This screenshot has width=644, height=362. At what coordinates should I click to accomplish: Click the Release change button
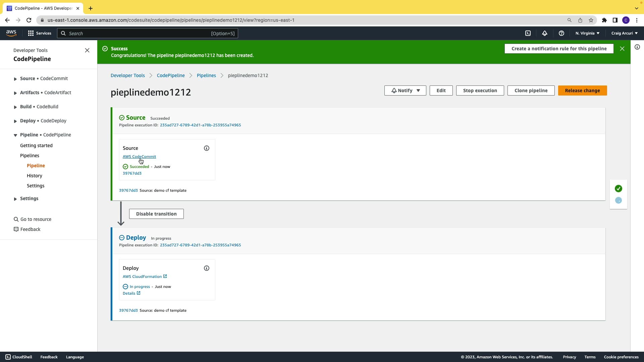(x=582, y=90)
